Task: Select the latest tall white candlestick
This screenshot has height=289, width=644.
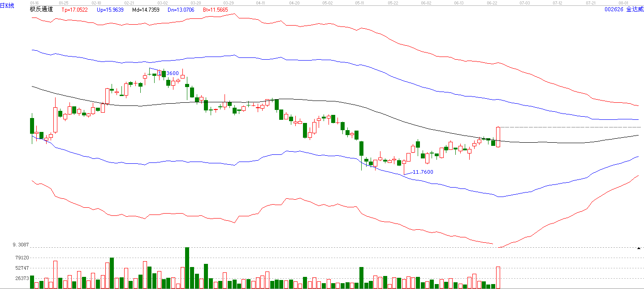Action: pyautogui.click(x=498, y=137)
